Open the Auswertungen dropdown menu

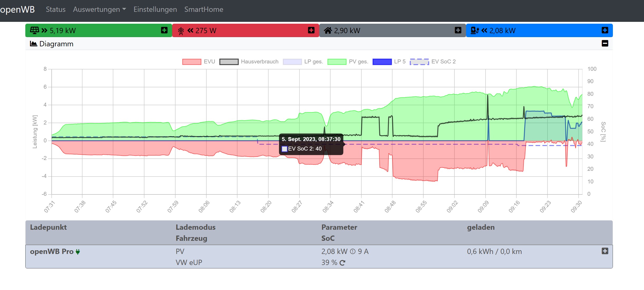pyautogui.click(x=99, y=9)
